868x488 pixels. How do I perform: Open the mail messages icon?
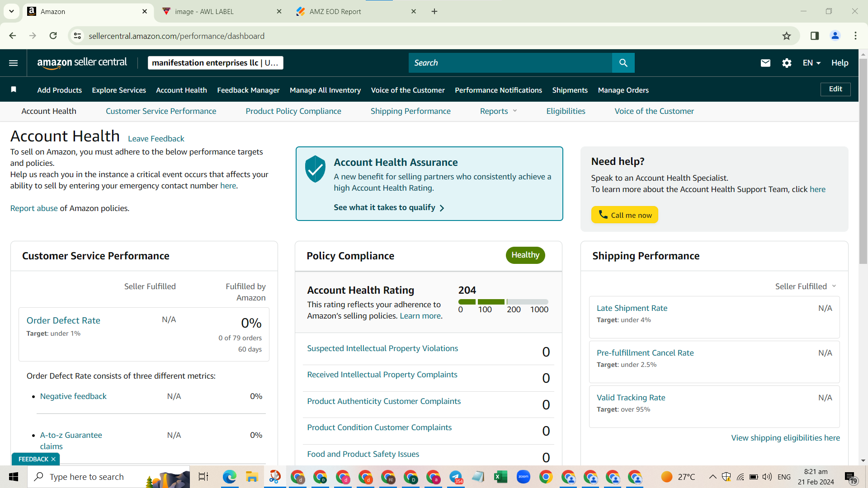(x=765, y=63)
